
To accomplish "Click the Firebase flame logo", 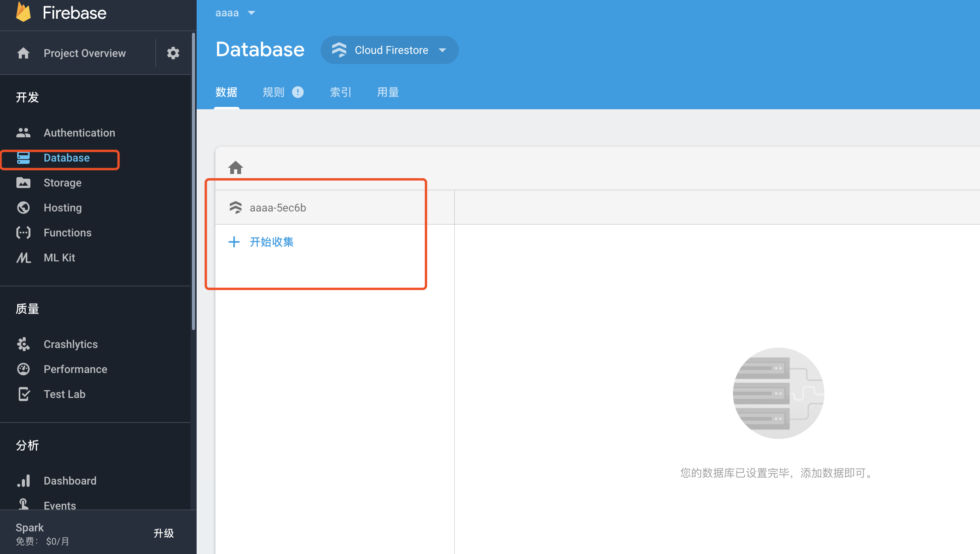I will coord(23,12).
